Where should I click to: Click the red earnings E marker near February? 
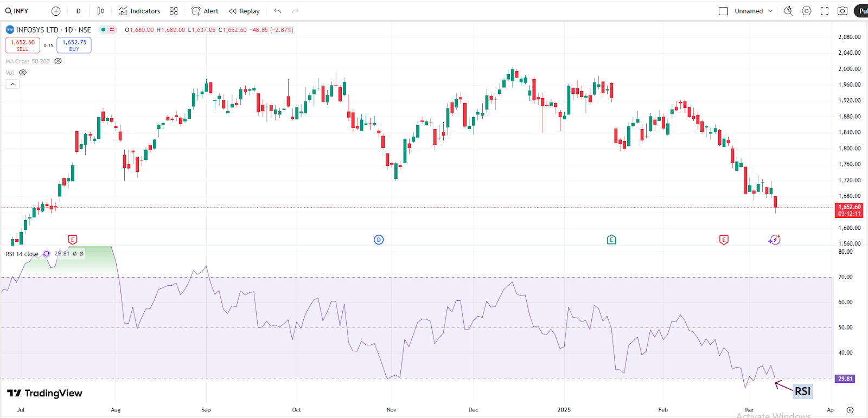(724, 240)
